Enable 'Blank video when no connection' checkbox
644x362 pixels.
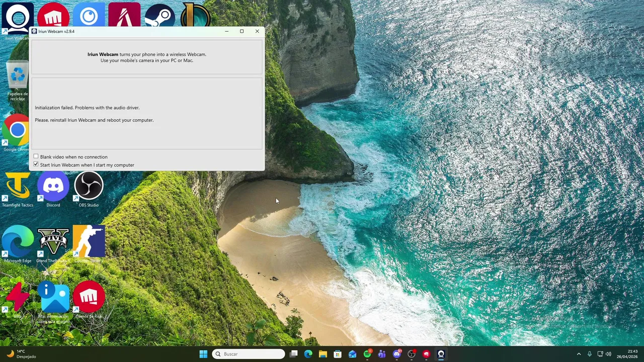click(x=36, y=156)
